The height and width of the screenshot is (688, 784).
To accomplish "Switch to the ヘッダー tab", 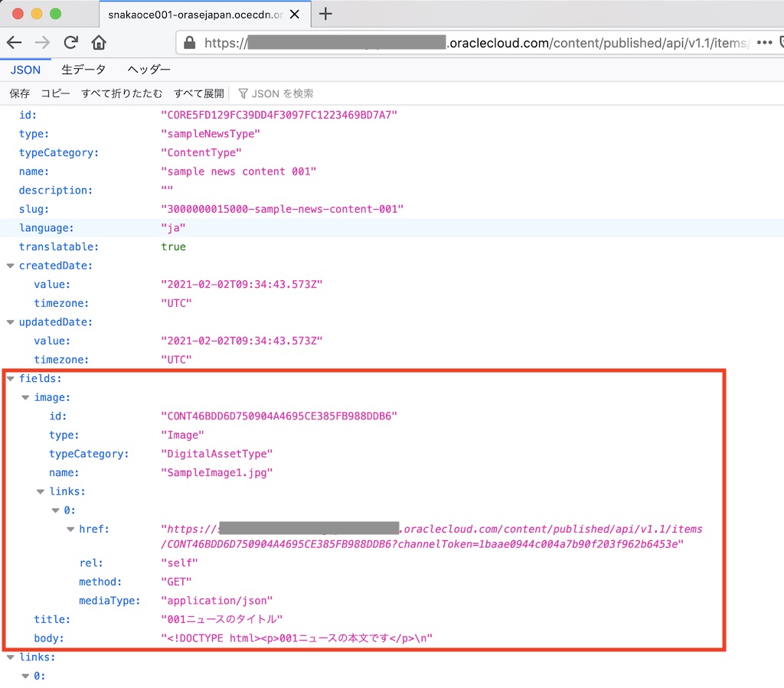I will coord(149,70).
